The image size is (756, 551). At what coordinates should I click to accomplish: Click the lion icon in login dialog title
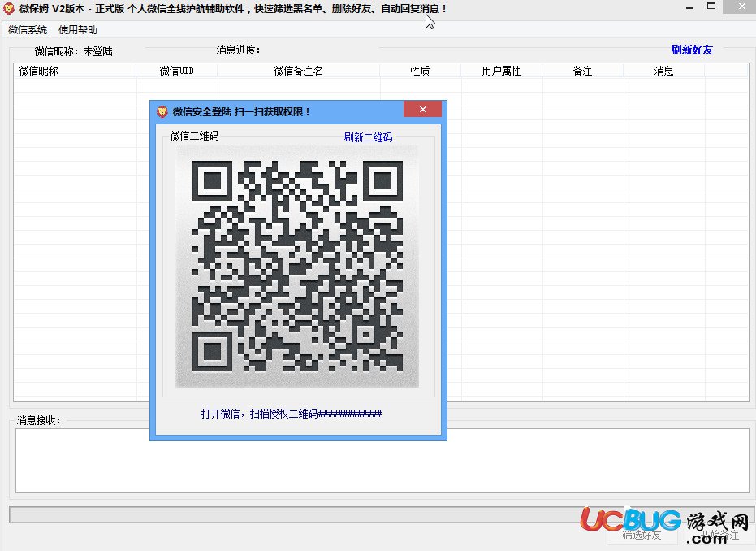(x=162, y=112)
